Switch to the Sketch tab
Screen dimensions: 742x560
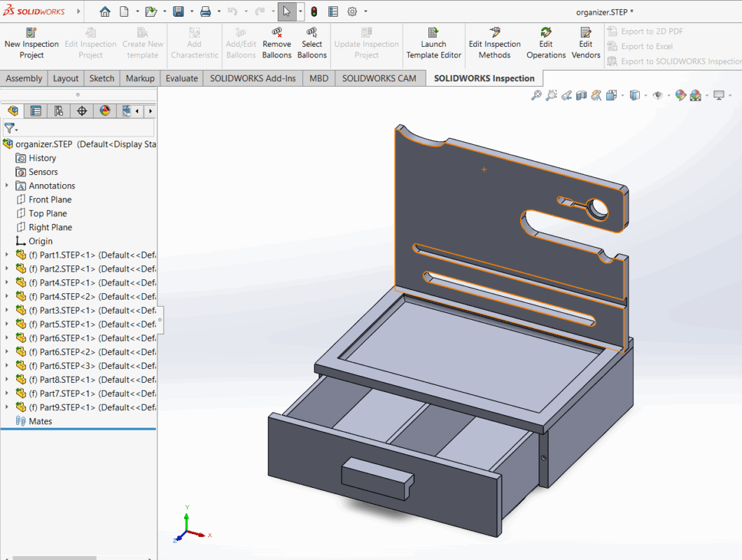click(101, 78)
